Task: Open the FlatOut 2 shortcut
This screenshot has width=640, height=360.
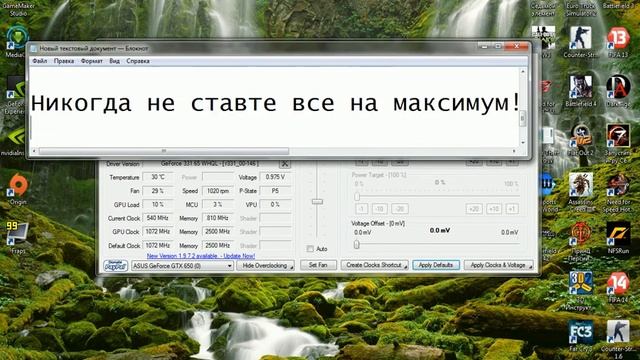Action: (580, 136)
